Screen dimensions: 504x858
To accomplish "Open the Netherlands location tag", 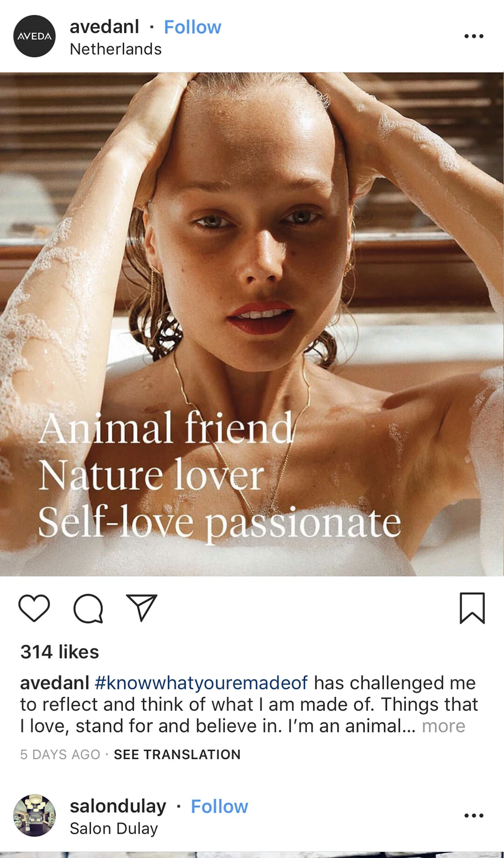I will coord(115,49).
